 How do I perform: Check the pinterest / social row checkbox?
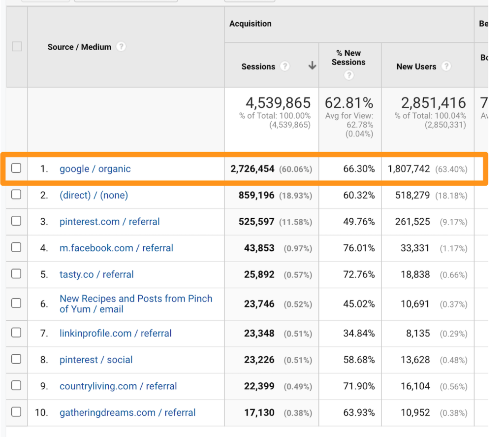[16, 359]
